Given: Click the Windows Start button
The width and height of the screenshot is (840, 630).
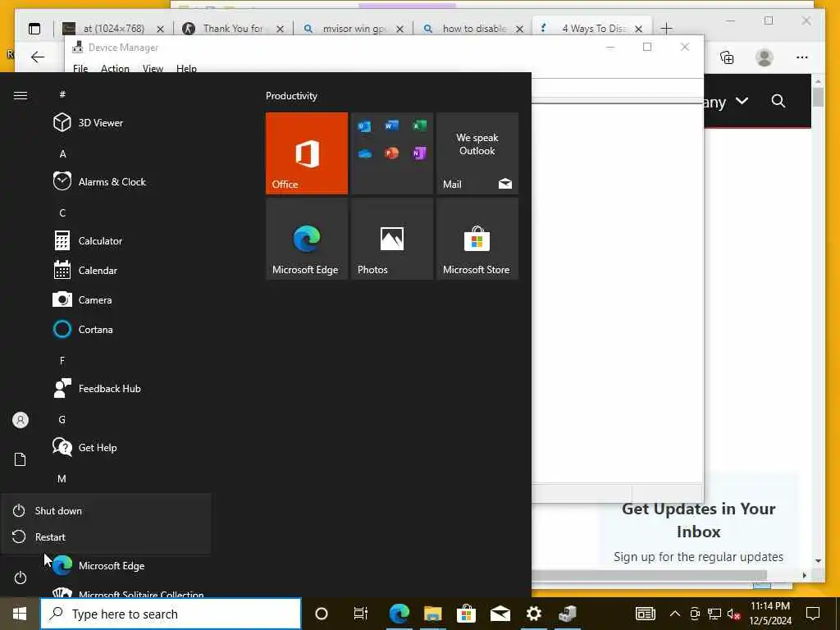Looking at the screenshot, I should (x=20, y=614).
